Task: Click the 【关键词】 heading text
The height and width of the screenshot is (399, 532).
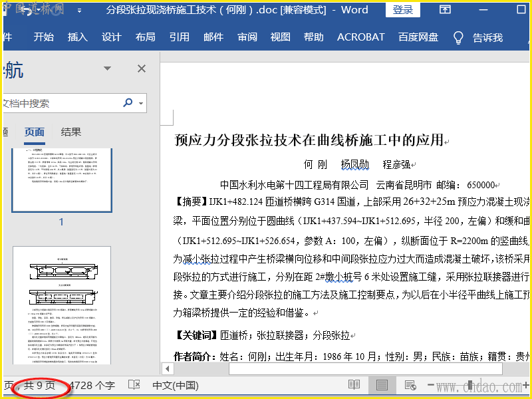Action: coord(196,336)
